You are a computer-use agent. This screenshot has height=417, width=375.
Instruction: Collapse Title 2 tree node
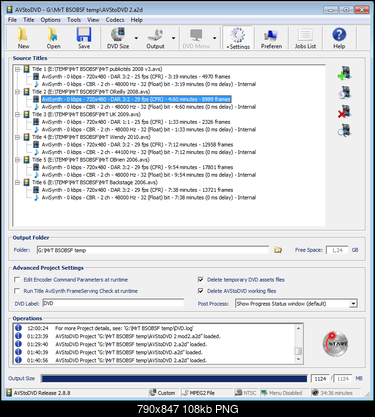[17, 92]
